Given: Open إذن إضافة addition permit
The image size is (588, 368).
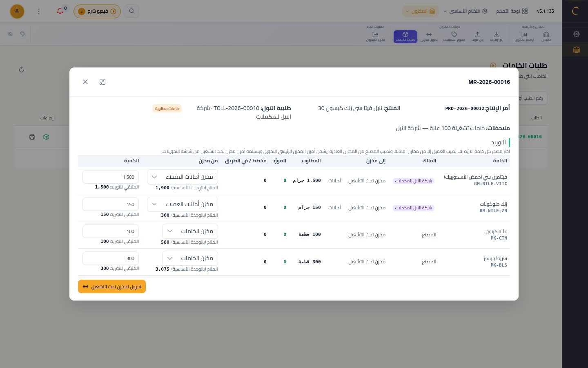Looking at the screenshot, I should 497,36.
